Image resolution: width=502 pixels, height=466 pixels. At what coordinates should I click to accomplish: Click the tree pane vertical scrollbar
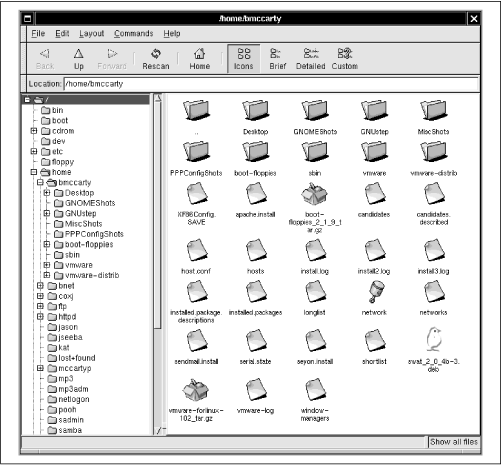(158, 264)
